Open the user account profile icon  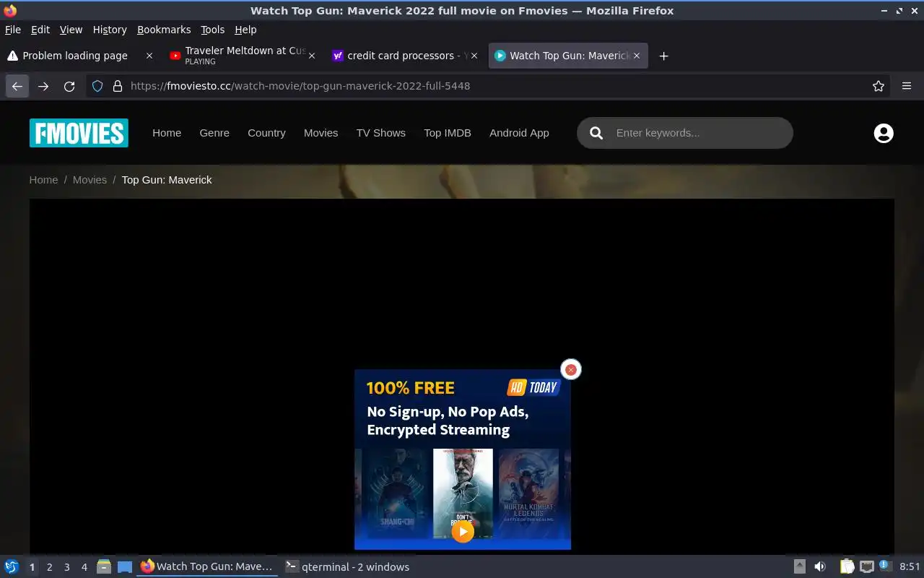(x=884, y=133)
